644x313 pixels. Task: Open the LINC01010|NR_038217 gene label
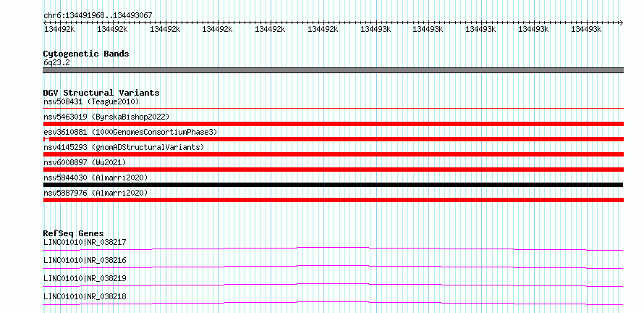[x=85, y=242]
